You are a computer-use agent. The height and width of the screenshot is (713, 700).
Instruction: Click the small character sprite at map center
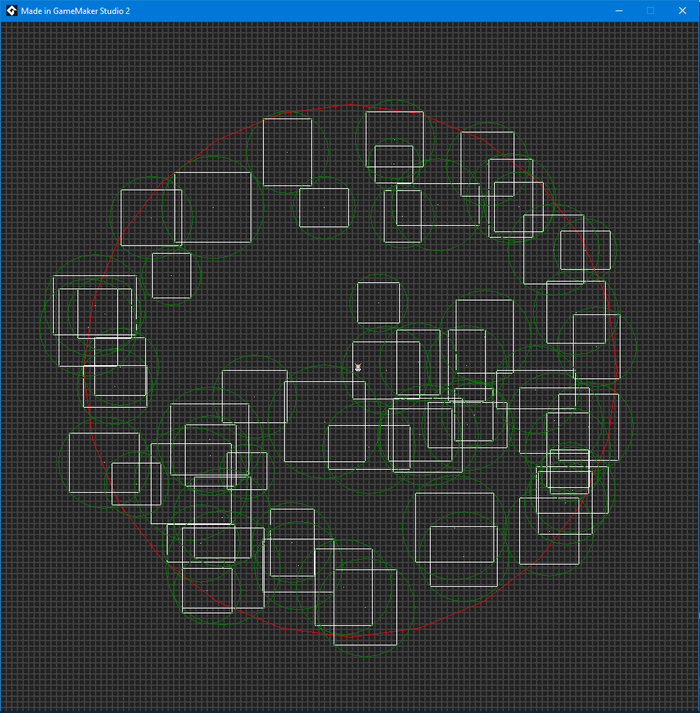click(358, 368)
